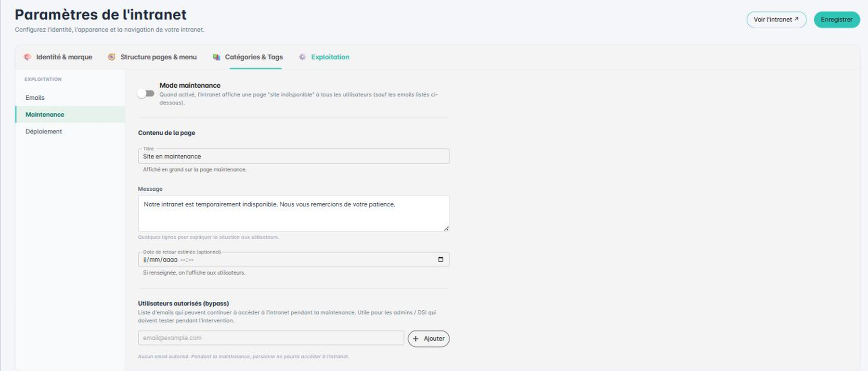Click the Enregistrer button

click(837, 20)
